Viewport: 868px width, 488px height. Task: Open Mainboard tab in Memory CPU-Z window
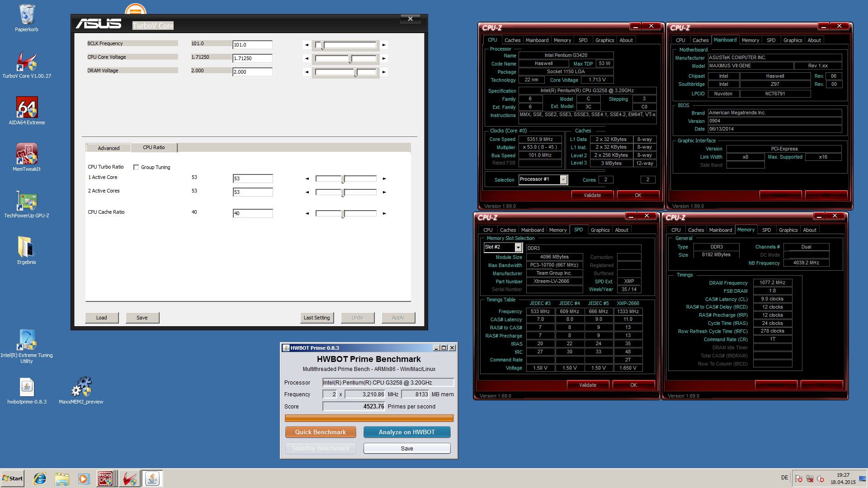(x=720, y=230)
